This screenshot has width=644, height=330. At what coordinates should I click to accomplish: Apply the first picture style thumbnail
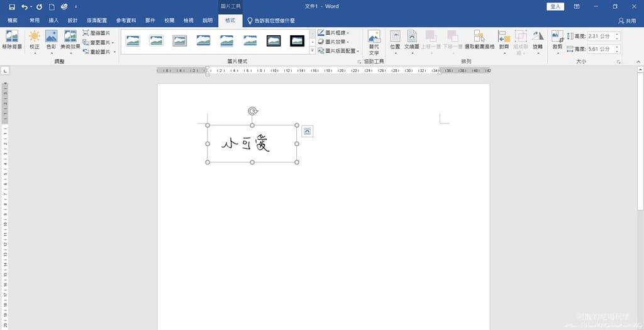click(133, 41)
